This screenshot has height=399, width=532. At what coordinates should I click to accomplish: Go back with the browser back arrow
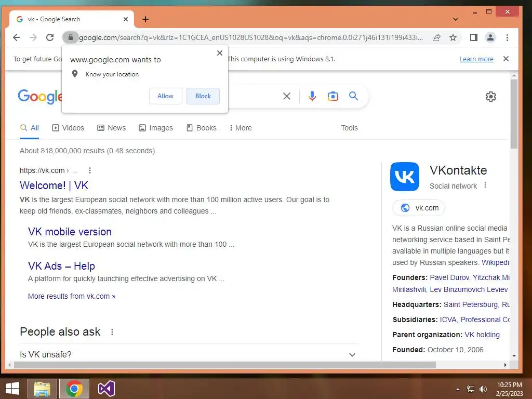(x=16, y=37)
